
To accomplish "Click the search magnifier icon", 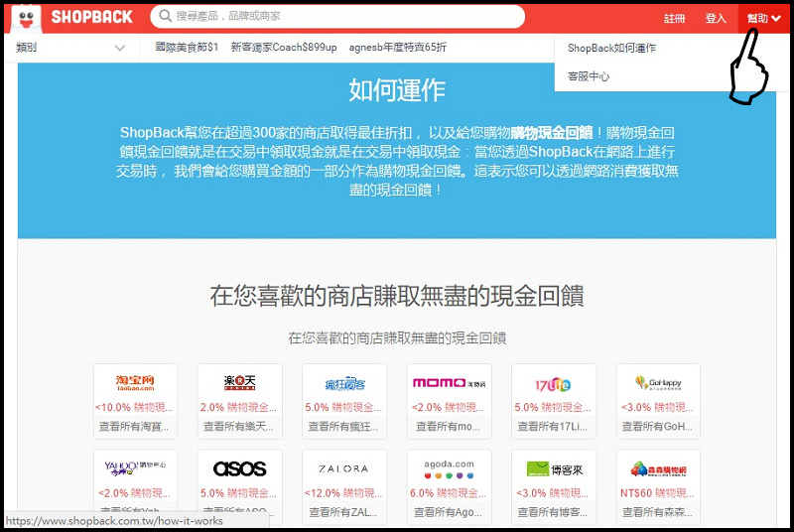I will pyautogui.click(x=165, y=16).
